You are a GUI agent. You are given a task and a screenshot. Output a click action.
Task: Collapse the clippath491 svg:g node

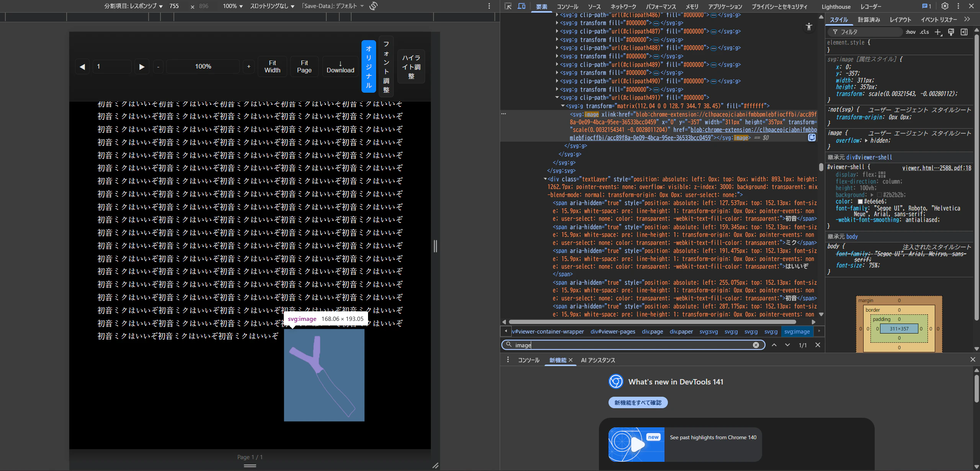tap(557, 98)
